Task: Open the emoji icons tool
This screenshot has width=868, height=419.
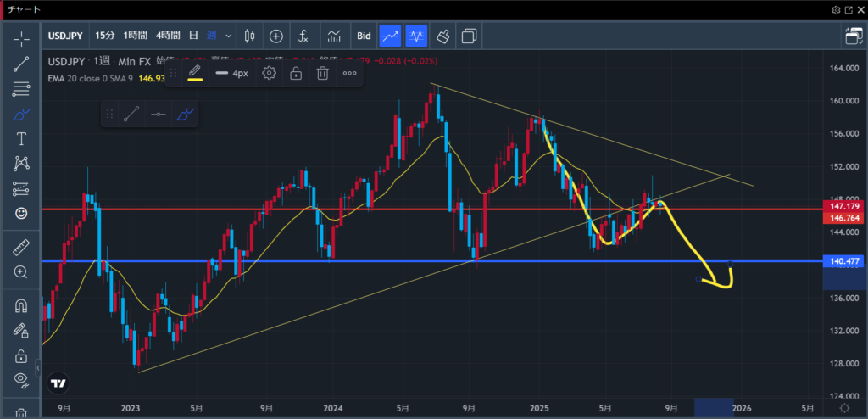Action: 21,214
